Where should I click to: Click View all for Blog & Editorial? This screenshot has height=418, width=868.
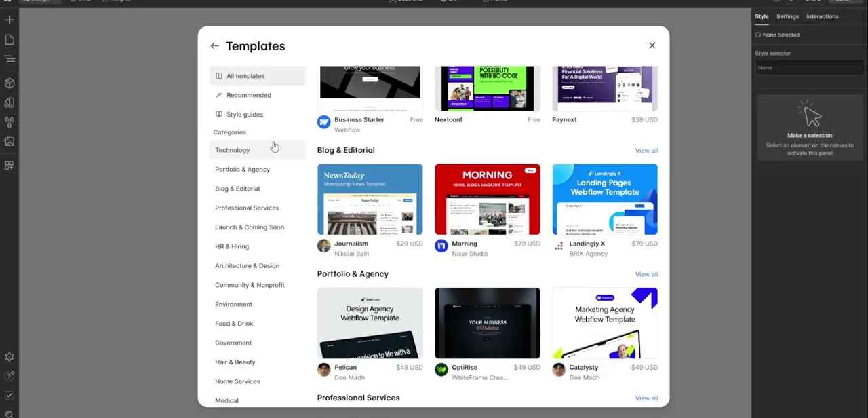(646, 151)
